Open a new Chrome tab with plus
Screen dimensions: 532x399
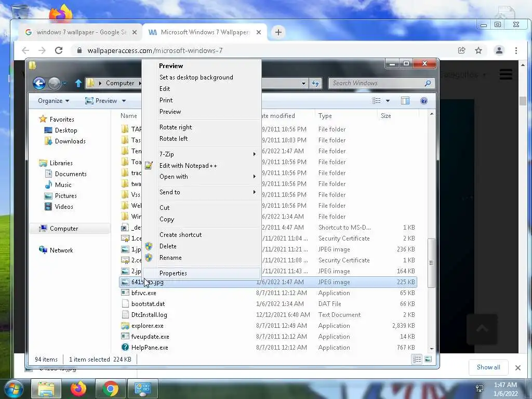pos(278,32)
